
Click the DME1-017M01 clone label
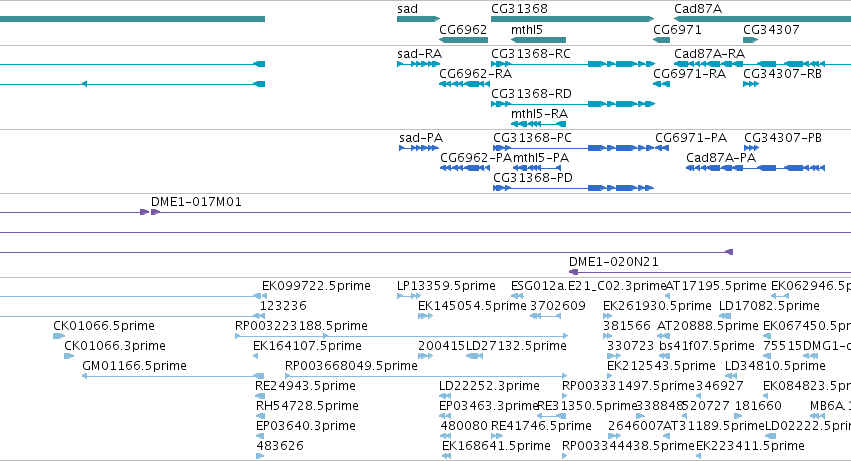point(196,201)
